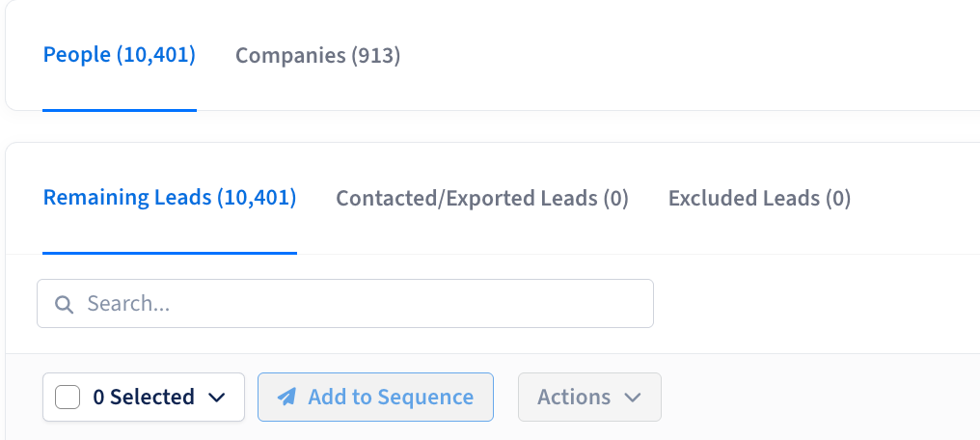Viewport: 980px width, 440px height.
Task: Click the magnifier icon in the search box
Action: click(x=64, y=304)
